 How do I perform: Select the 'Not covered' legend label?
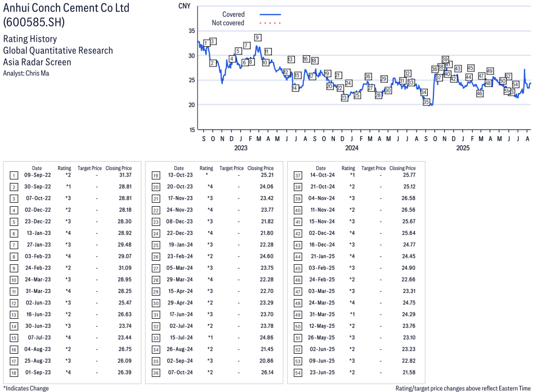click(x=228, y=23)
